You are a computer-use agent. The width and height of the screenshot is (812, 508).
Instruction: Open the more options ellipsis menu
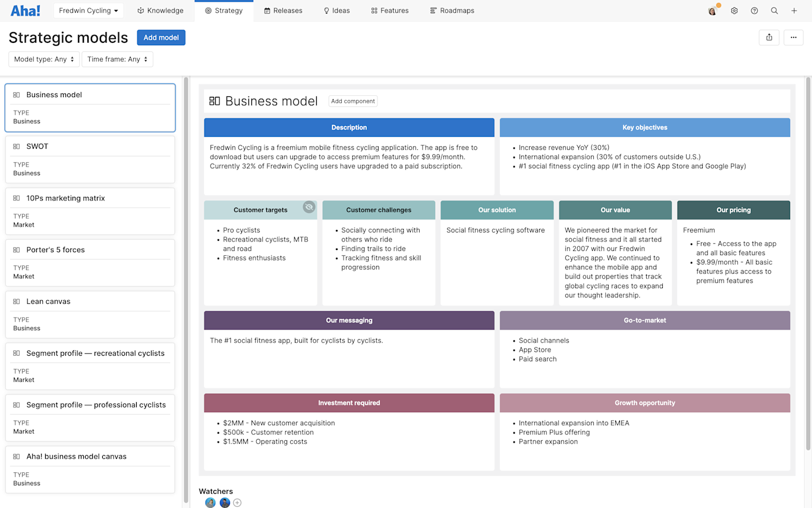[793, 37]
